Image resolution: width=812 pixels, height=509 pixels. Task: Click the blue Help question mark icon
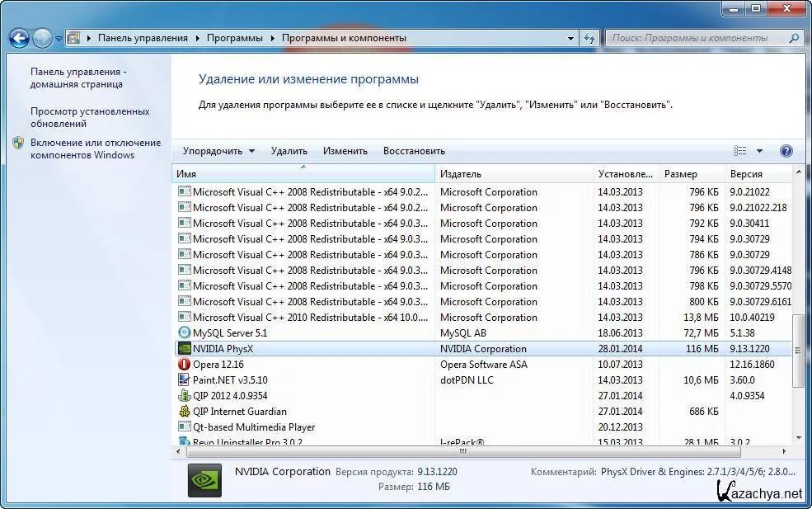click(786, 151)
